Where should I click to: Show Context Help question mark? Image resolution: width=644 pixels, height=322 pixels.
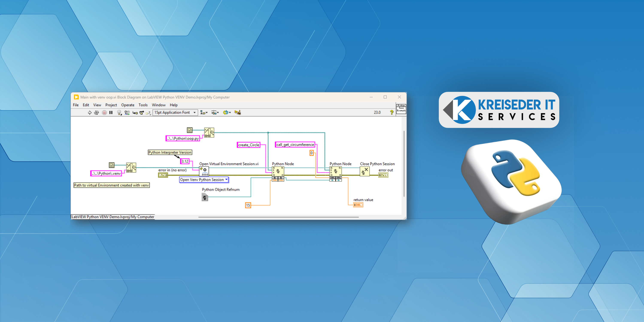point(392,112)
